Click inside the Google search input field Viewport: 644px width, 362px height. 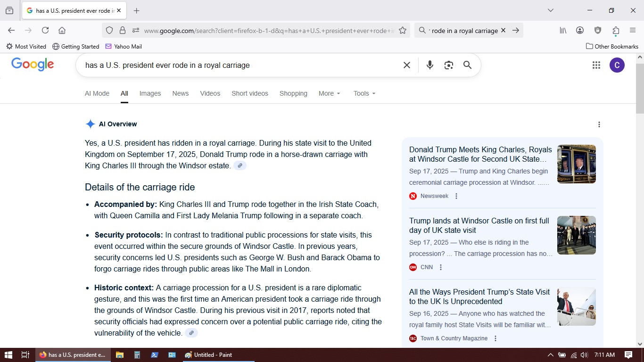click(236, 65)
